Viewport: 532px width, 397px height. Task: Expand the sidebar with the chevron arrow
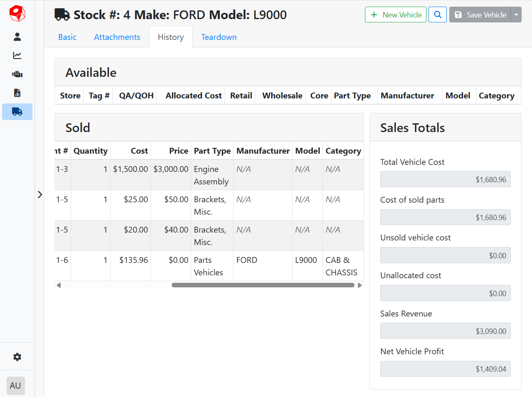[x=40, y=194]
